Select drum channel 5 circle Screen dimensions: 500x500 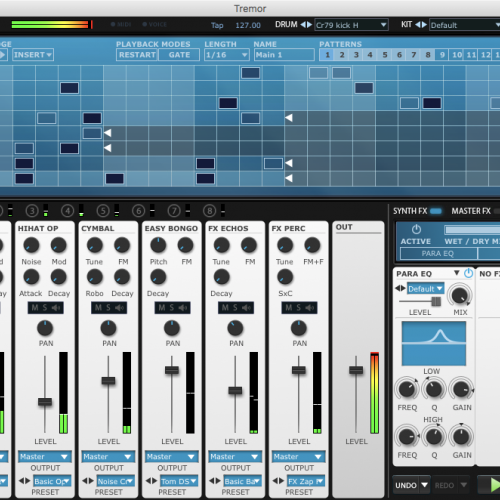click(x=103, y=211)
